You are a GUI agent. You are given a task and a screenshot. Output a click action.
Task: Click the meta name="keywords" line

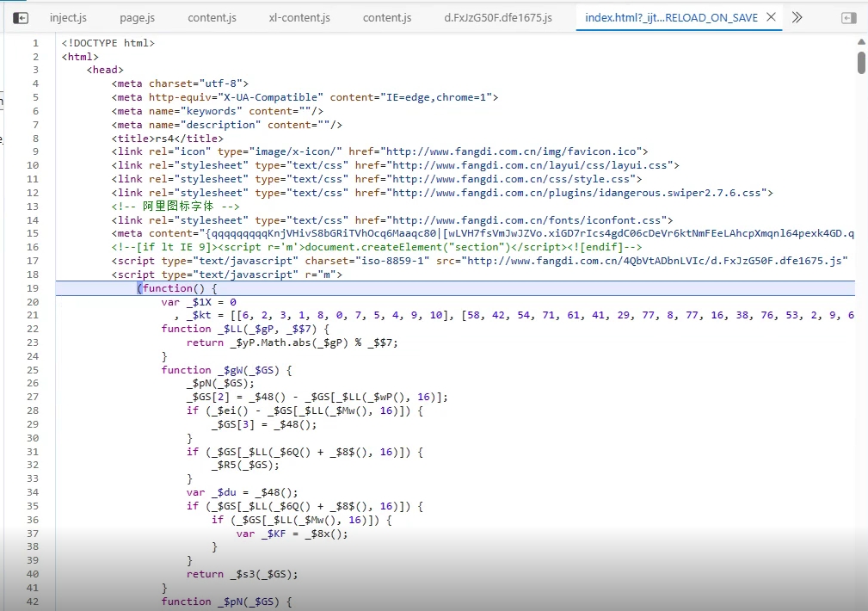point(217,111)
